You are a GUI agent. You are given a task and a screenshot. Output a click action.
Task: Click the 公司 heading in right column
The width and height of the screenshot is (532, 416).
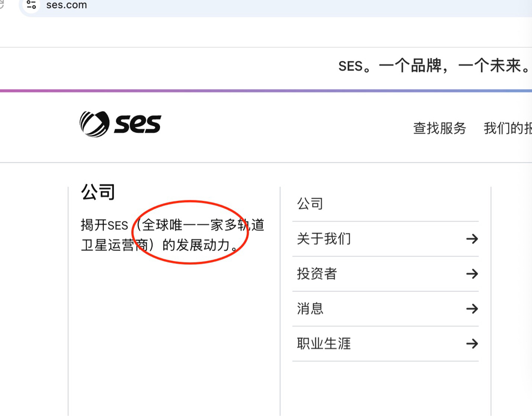(x=310, y=204)
